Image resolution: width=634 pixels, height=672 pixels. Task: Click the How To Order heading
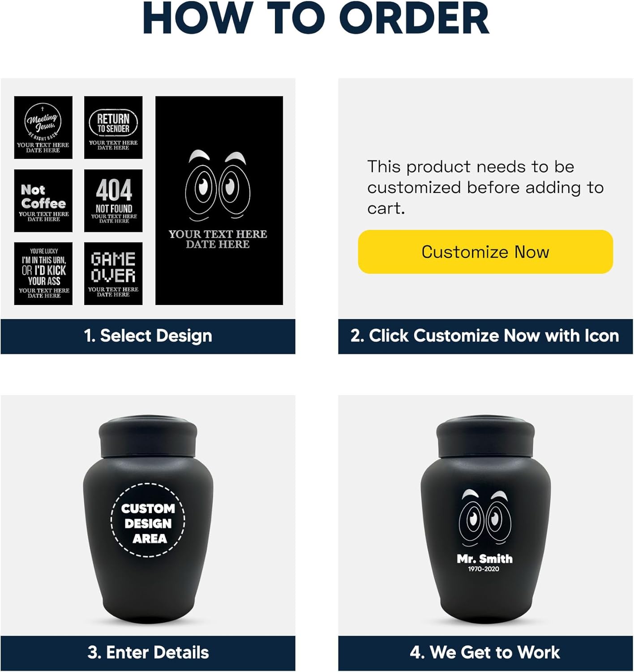coord(316,19)
